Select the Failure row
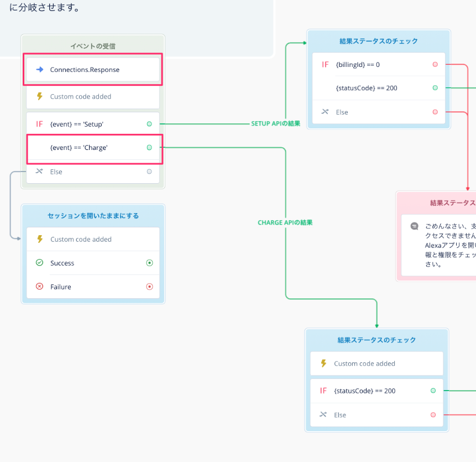 coord(93,287)
